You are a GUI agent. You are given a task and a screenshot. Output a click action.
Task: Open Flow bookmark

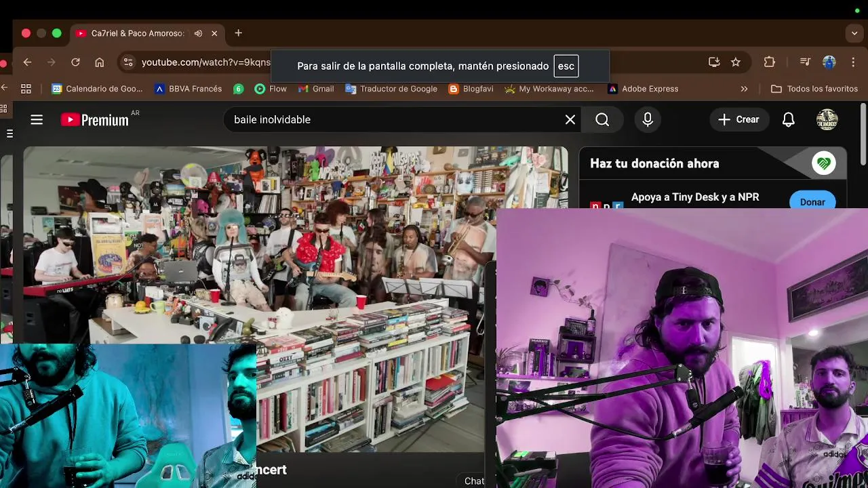coord(271,89)
